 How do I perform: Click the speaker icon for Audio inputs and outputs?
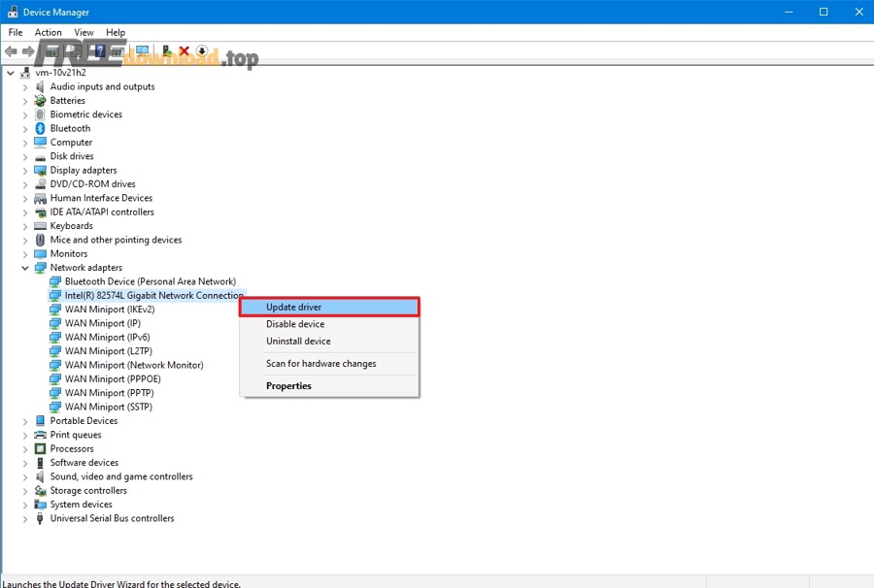(40, 86)
